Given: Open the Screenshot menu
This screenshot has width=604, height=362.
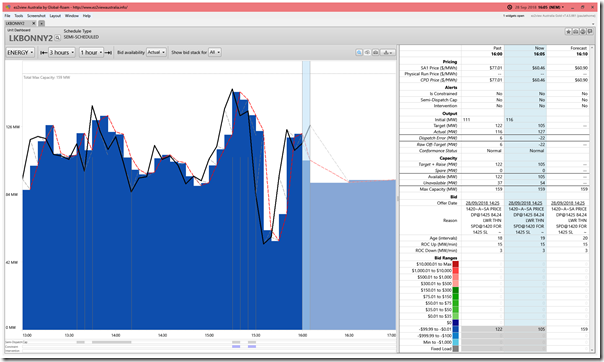Looking at the screenshot, I should (36, 16).
